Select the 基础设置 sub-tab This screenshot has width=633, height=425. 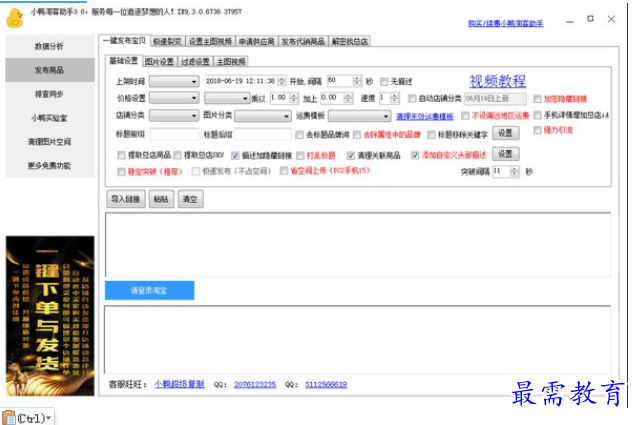pos(124,61)
